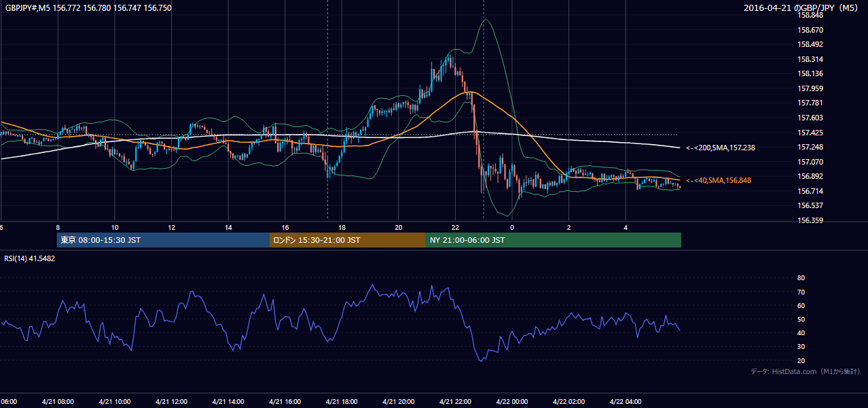Click the 4/22 00:00 time axis label
This screenshot has width=868, height=408.
pyautogui.click(x=512, y=401)
